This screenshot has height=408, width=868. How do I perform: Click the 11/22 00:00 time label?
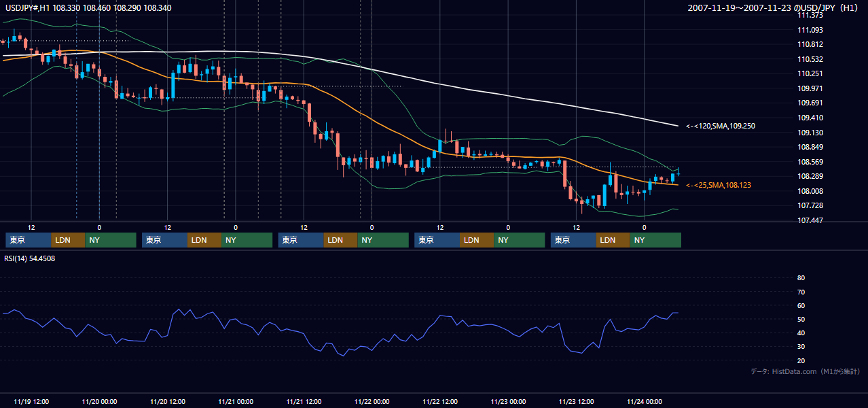coord(372,401)
